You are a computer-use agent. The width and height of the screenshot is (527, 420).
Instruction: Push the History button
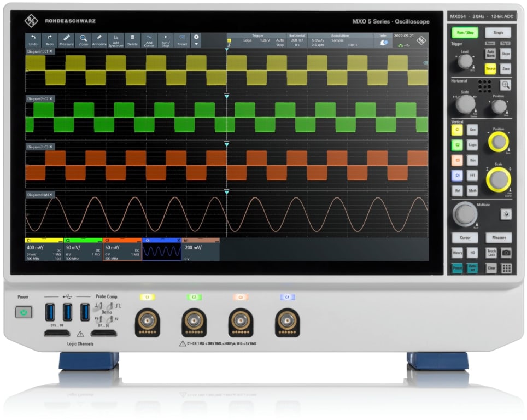(x=458, y=253)
